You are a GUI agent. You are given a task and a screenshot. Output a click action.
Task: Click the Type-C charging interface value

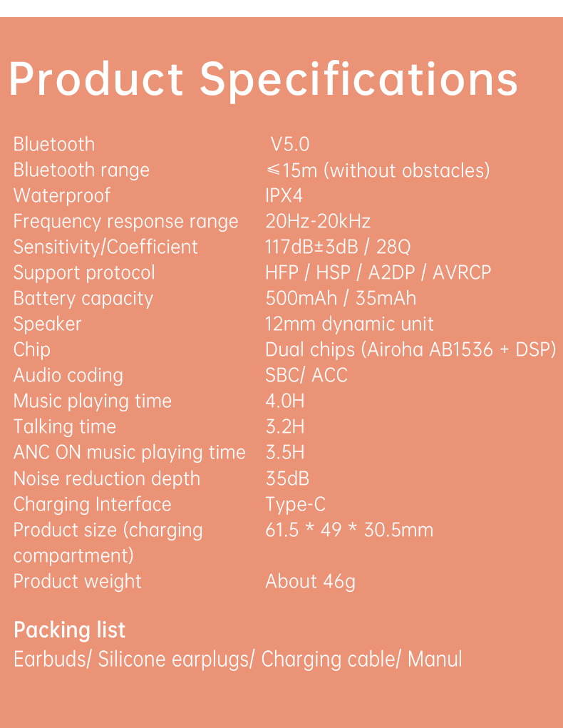[295, 504]
